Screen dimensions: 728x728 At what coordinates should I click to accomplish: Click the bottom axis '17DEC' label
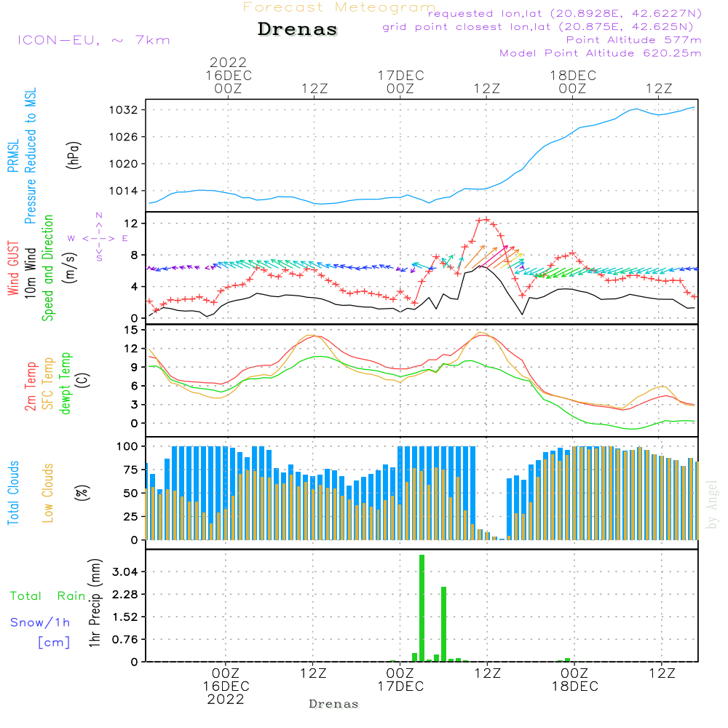(x=400, y=687)
